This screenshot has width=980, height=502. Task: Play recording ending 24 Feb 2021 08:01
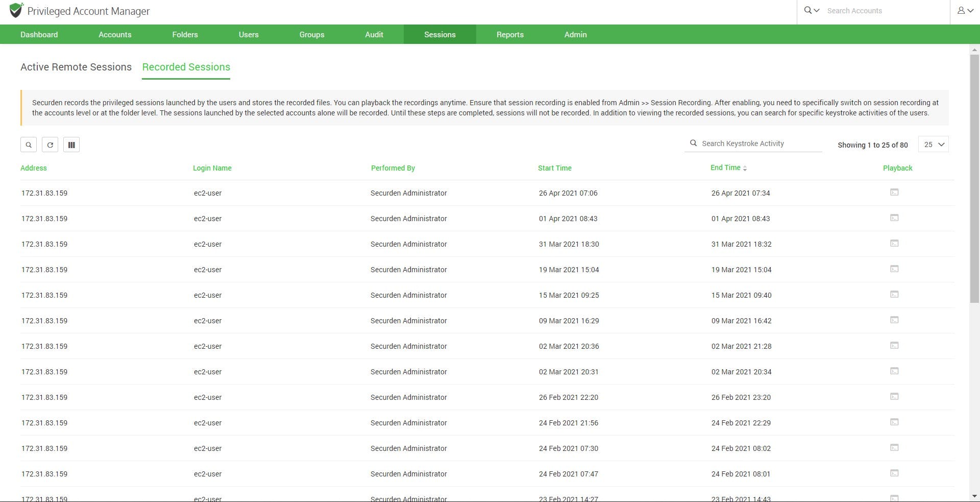click(894, 473)
